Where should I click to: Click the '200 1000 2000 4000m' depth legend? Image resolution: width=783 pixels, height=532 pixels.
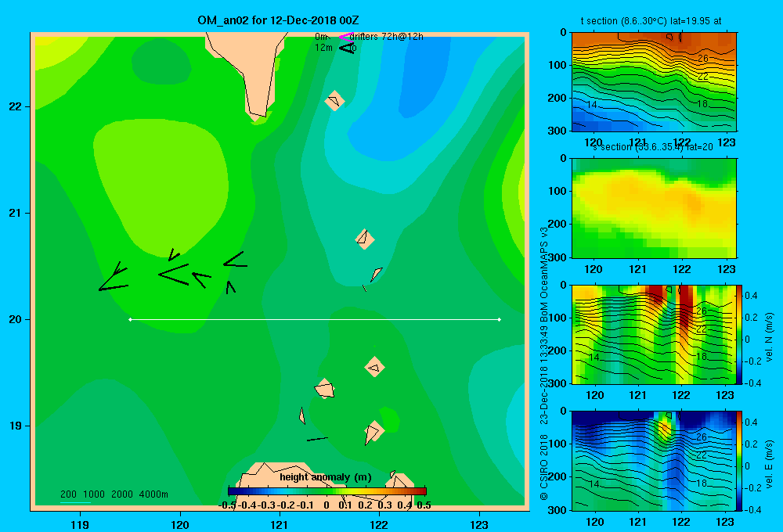pos(114,494)
